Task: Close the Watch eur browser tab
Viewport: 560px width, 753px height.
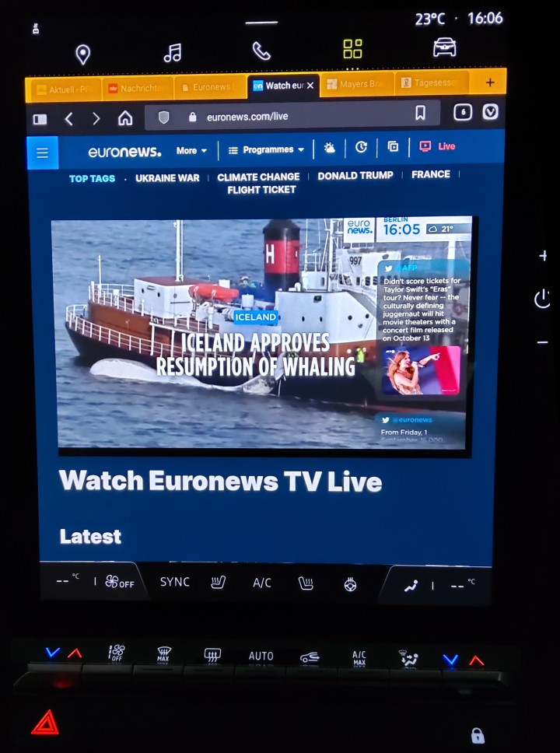Action: (x=310, y=85)
